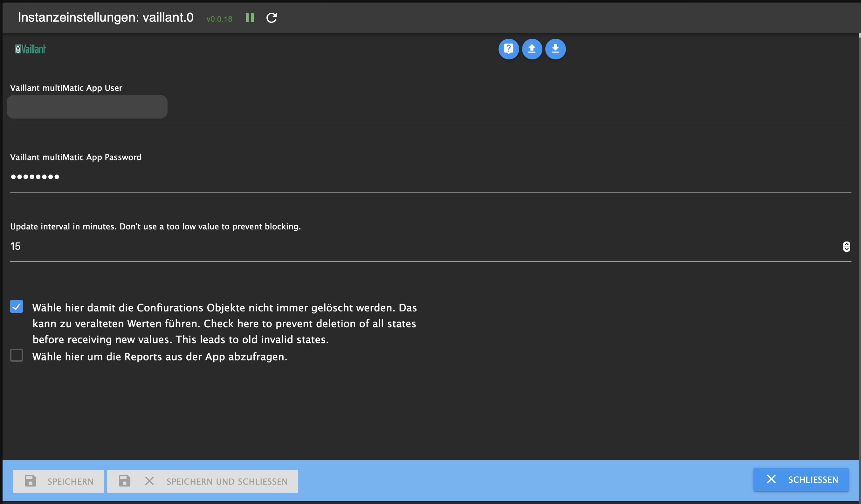Select the update interval value 15

[16, 246]
